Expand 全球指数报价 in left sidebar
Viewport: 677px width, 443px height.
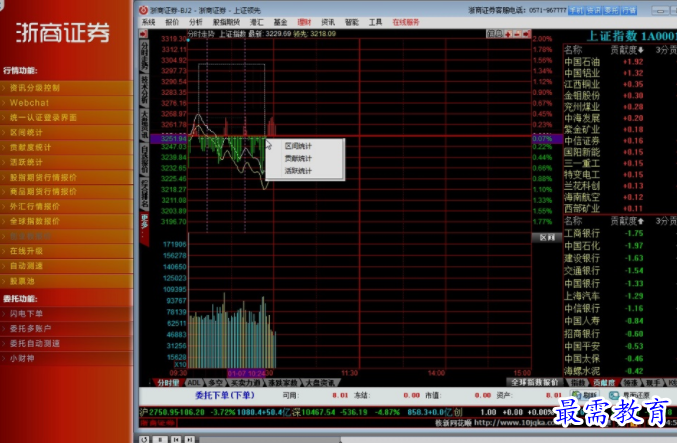click(66, 222)
